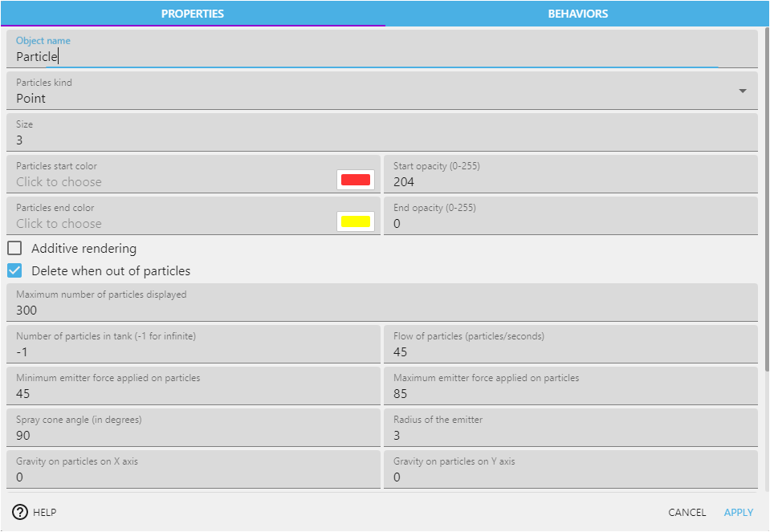Select the Properties tab
Viewport: 770px width, 532px height.
(x=193, y=14)
